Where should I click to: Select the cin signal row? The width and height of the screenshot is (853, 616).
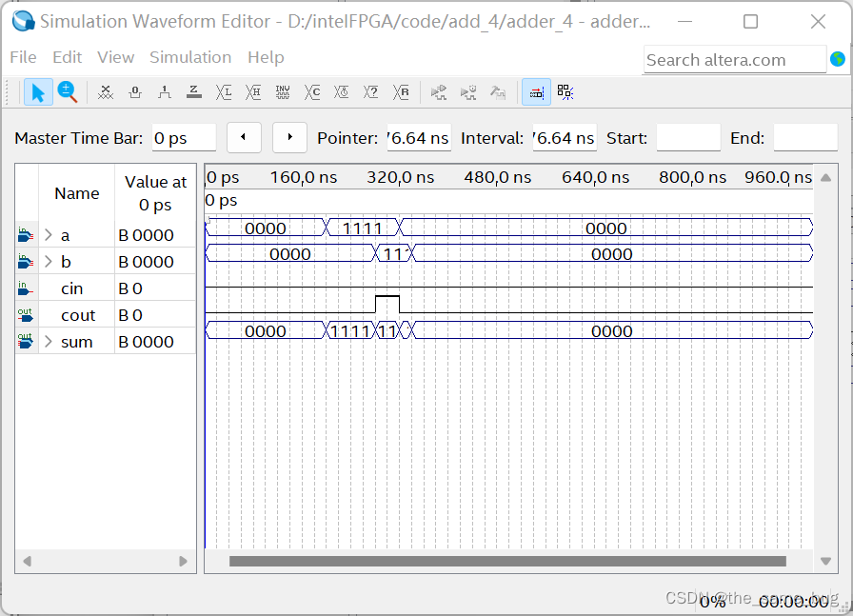106,288
